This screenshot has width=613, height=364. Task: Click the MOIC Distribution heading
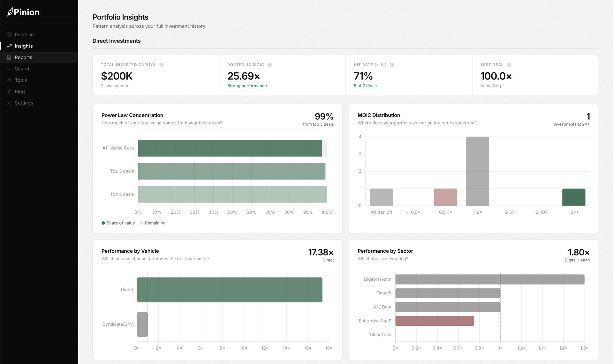379,115
